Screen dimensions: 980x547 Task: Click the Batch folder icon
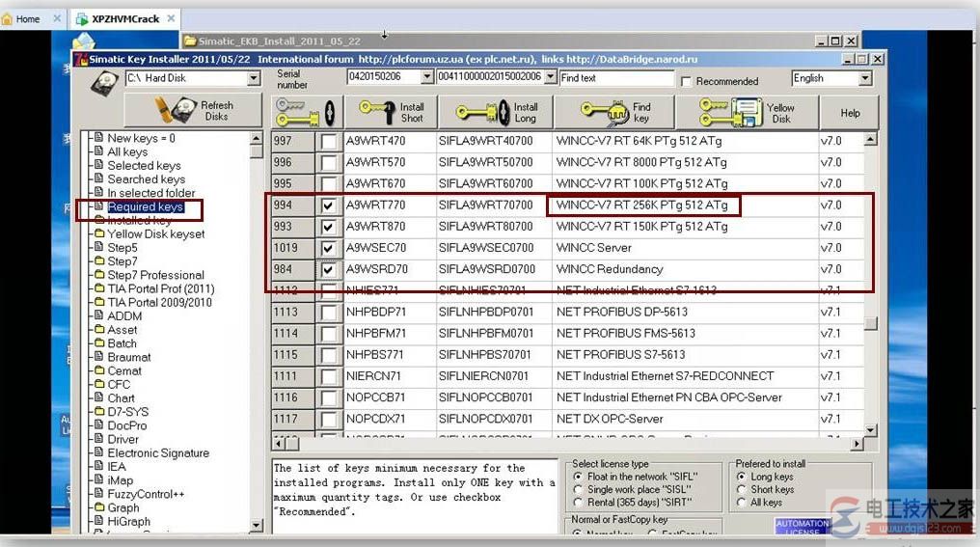98,343
